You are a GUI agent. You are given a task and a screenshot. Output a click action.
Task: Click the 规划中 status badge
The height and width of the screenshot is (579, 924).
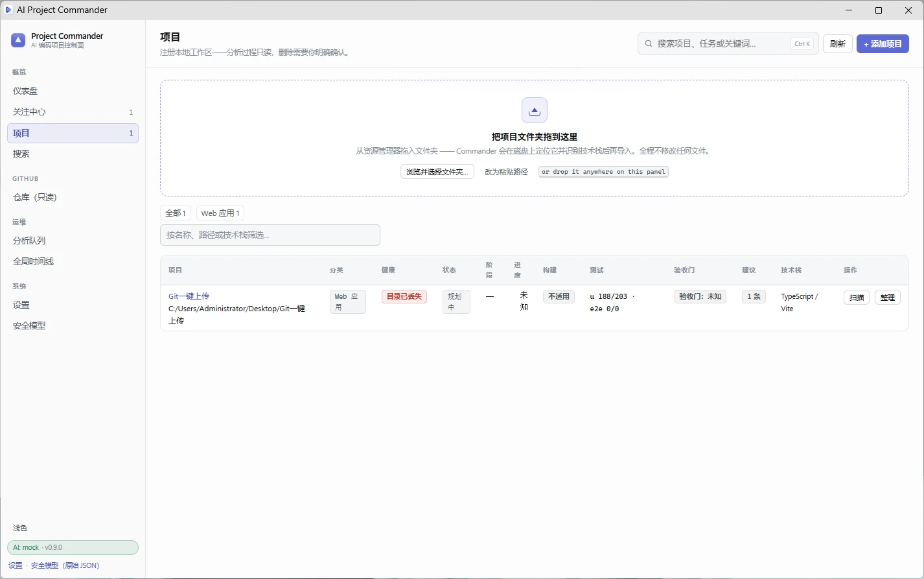pyautogui.click(x=456, y=301)
